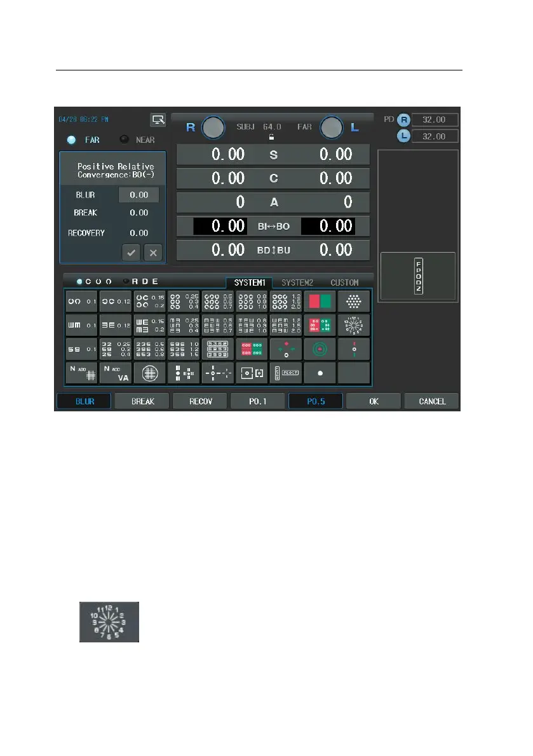This screenshot has height=756, width=533.
Task: Select the Landolt C 0.12 chart
Action: 116,302
